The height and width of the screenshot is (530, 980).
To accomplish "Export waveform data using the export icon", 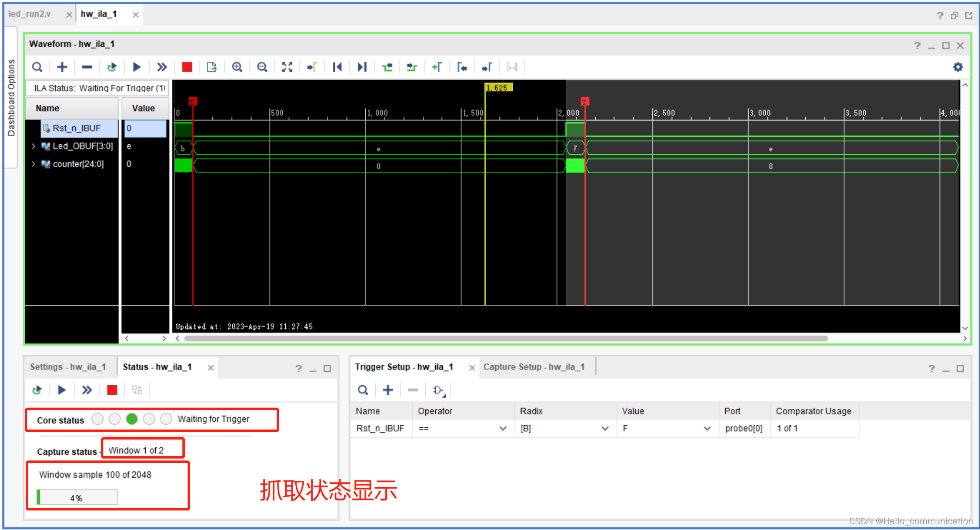I will pos(212,67).
